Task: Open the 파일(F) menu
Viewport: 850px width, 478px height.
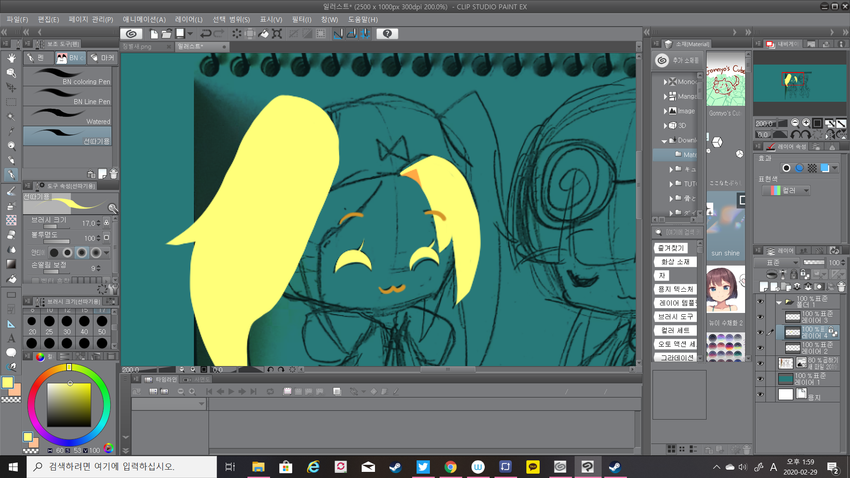Action: [17, 20]
